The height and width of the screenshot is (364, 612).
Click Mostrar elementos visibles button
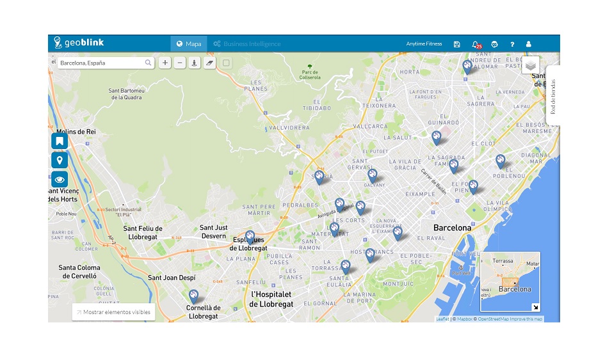[x=113, y=312]
